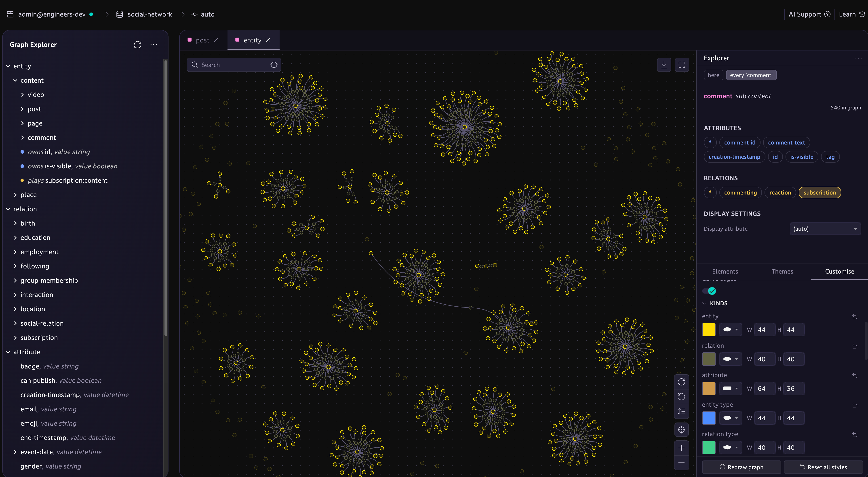This screenshot has height=477, width=868.
Task: Click the search magnifier icon
Action: tap(195, 65)
